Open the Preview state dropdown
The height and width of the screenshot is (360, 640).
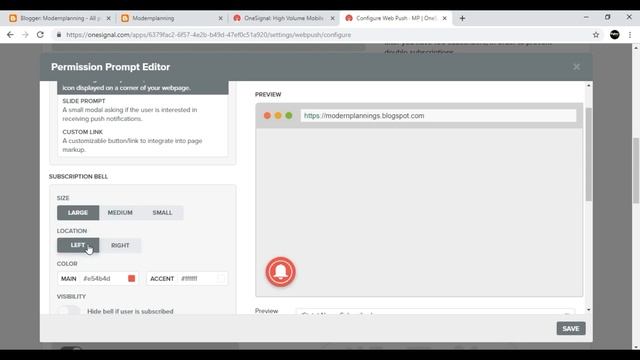coord(435,313)
